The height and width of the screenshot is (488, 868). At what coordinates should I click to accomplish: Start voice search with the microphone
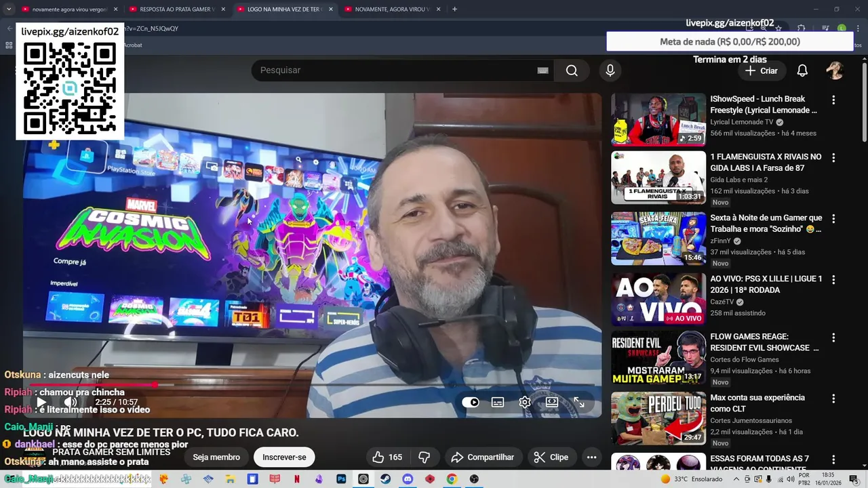pyautogui.click(x=610, y=70)
